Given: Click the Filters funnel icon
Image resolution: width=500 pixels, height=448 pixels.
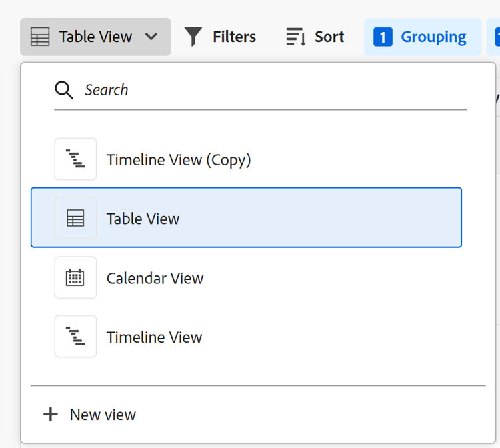Looking at the screenshot, I should coord(193,37).
